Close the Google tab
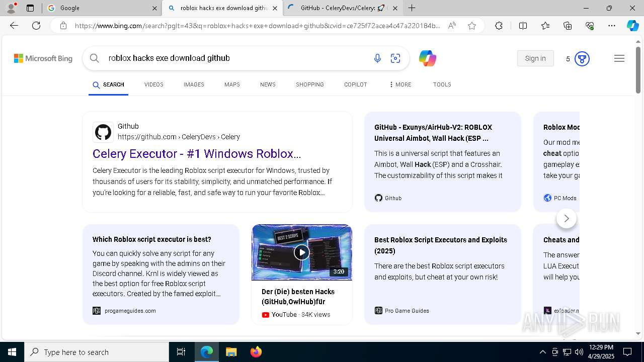 pos(154,8)
